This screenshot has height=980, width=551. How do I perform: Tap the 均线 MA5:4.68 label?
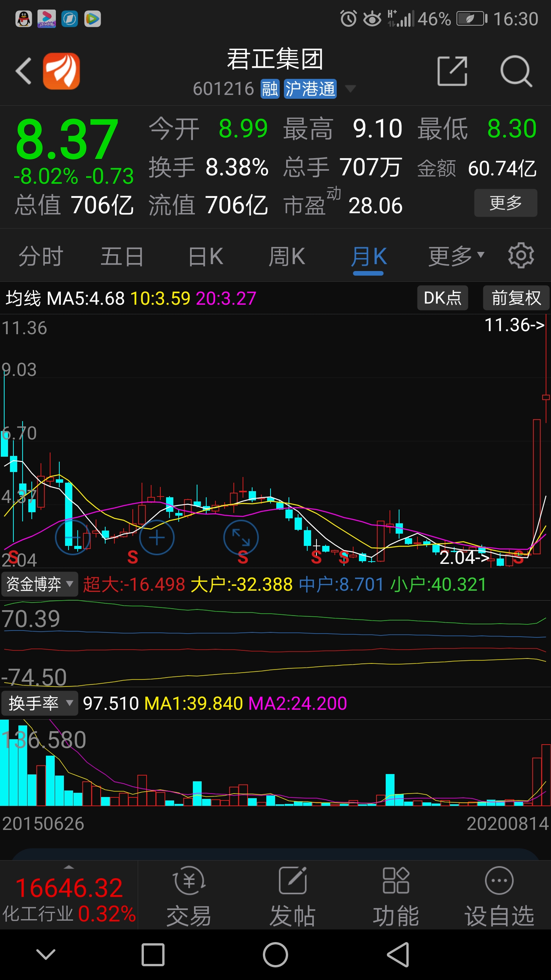(x=65, y=298)
